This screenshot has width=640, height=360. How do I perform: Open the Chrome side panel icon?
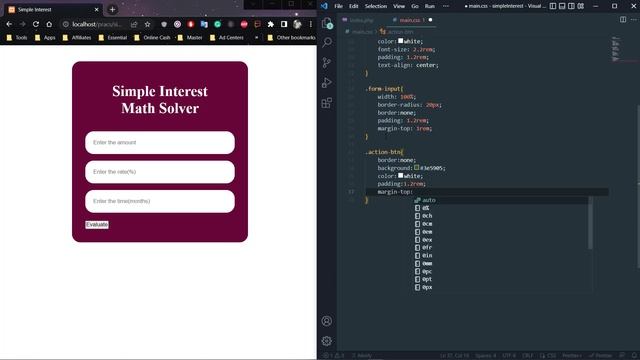pyautogui.click(x=284, y=24)
